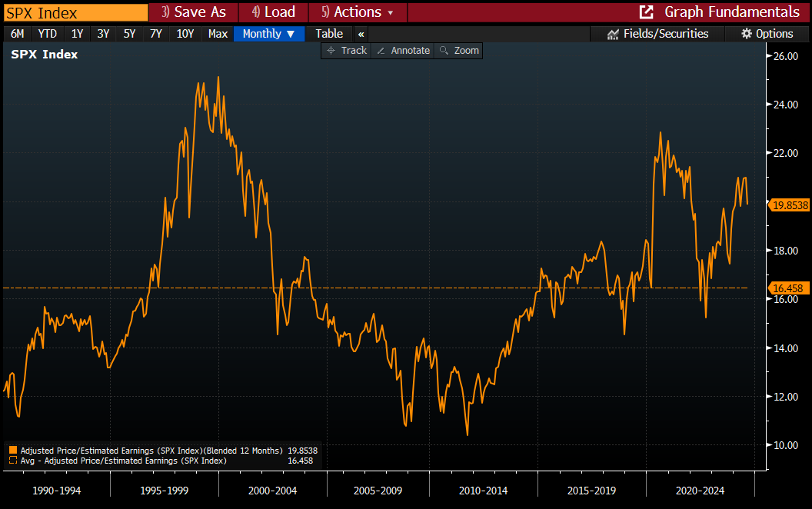Viewport: 812px width, 509px height.
Task: Select the 3Y range tab
Action: [103, 34]
